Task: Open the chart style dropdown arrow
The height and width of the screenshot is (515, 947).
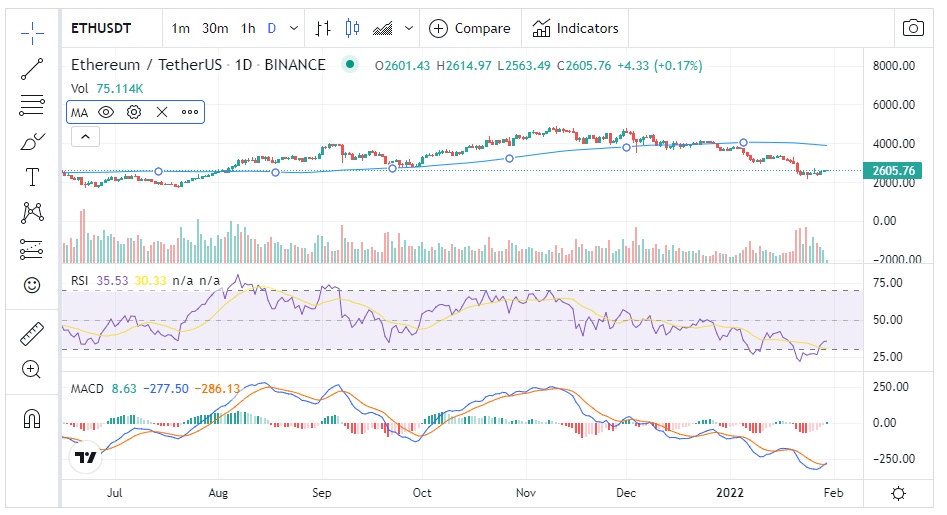Action: [409, 28]
